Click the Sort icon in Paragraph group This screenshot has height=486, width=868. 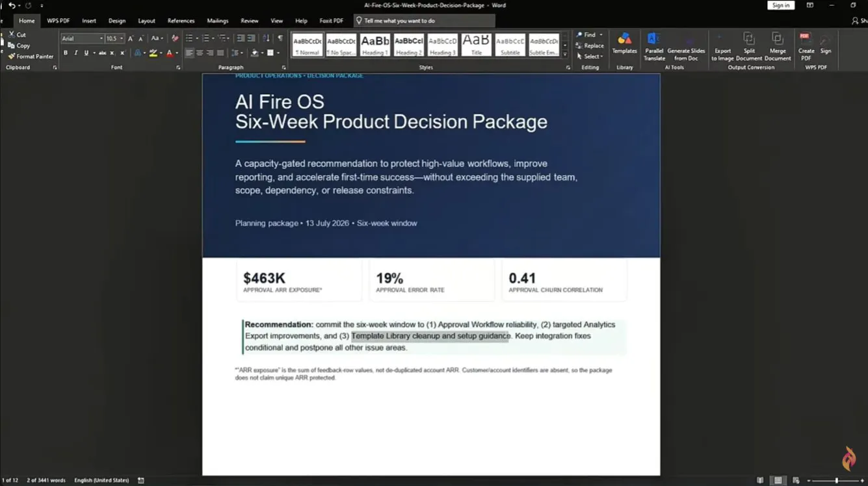click(x=266, y=38)
